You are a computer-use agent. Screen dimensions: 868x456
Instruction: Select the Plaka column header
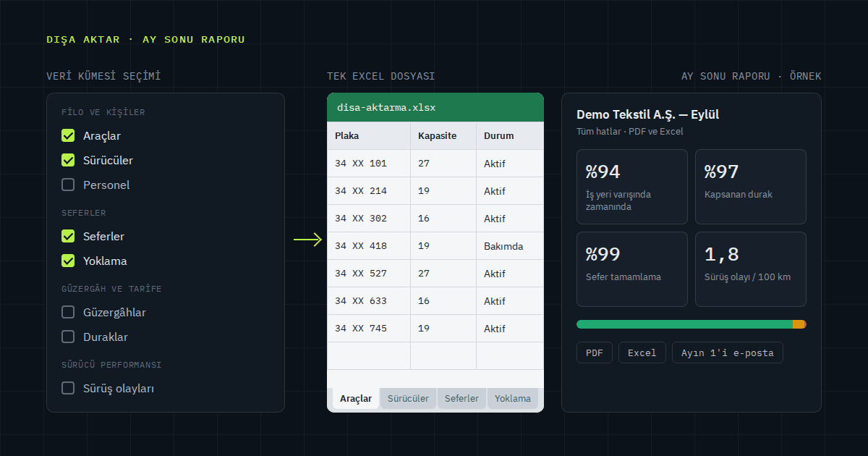369,136
